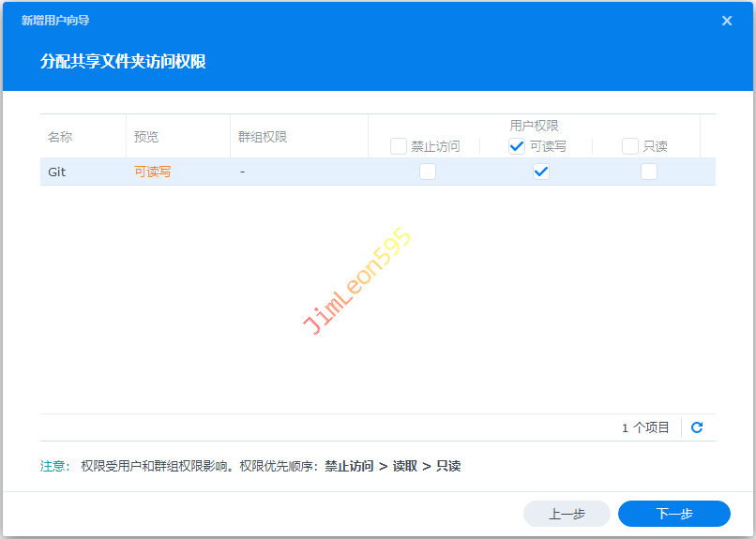Screen dimensions: 756x539
Task: Click orange 可读写 preview text for Git
Action: [152, 172]
